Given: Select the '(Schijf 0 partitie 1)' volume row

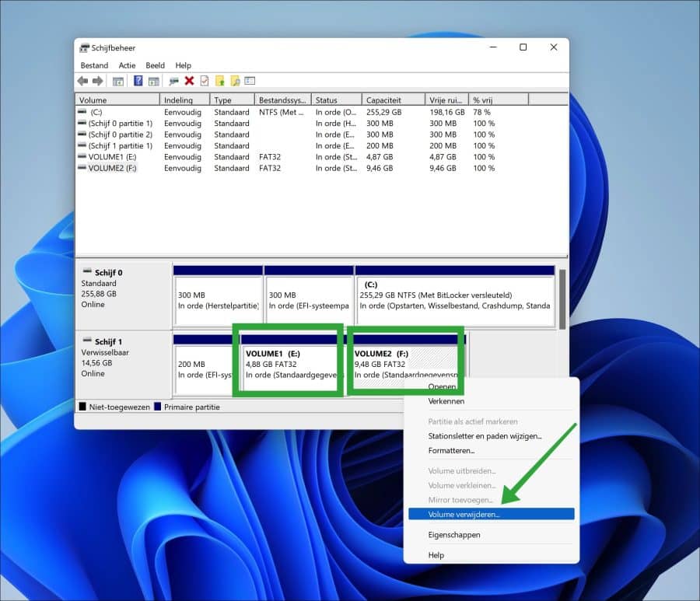Looking at the screenshot, I should coord(321,123).
